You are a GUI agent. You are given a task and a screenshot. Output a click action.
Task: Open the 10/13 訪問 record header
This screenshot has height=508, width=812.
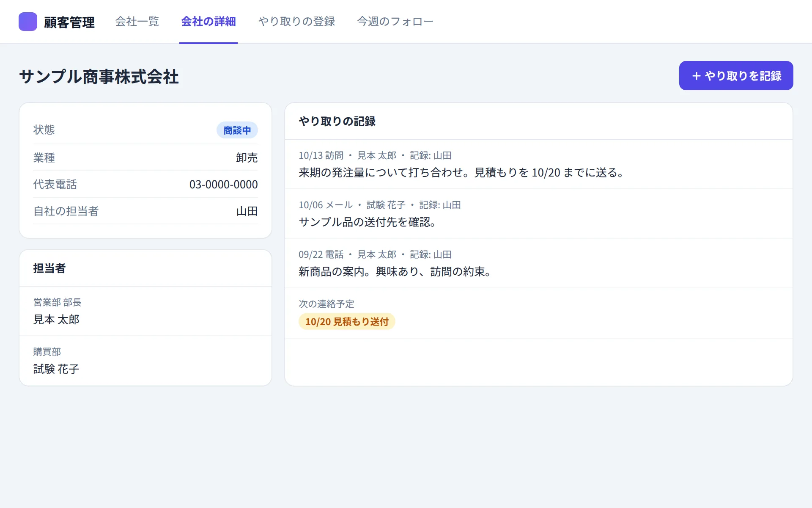click(375, 155)
